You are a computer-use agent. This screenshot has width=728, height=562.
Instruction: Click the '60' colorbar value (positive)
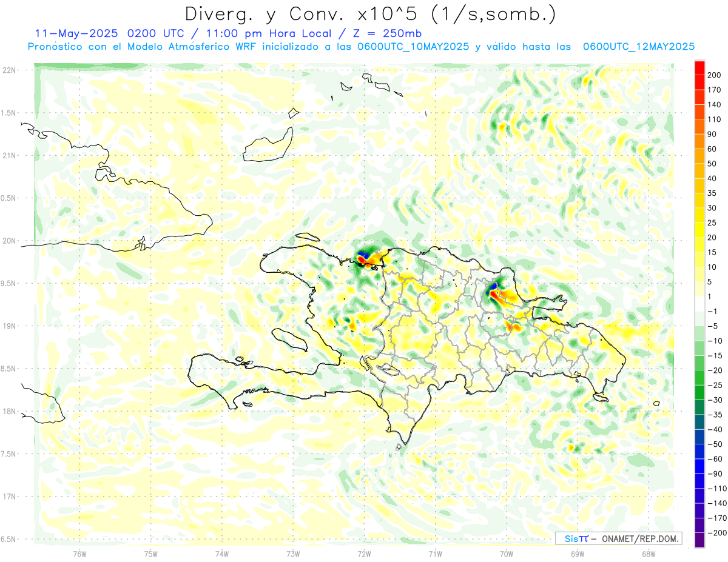point(712,149)
